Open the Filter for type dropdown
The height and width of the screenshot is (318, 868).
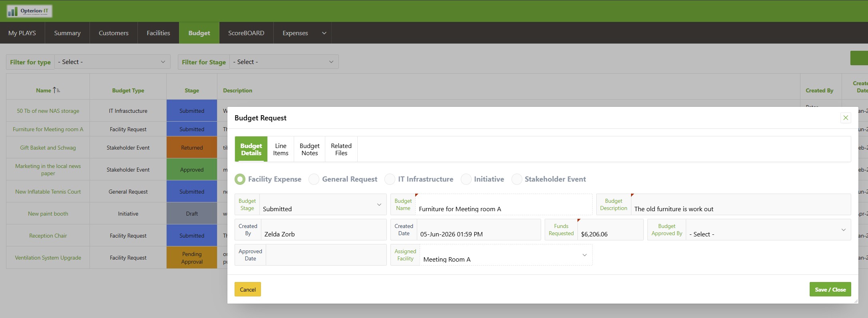(112, 62)
